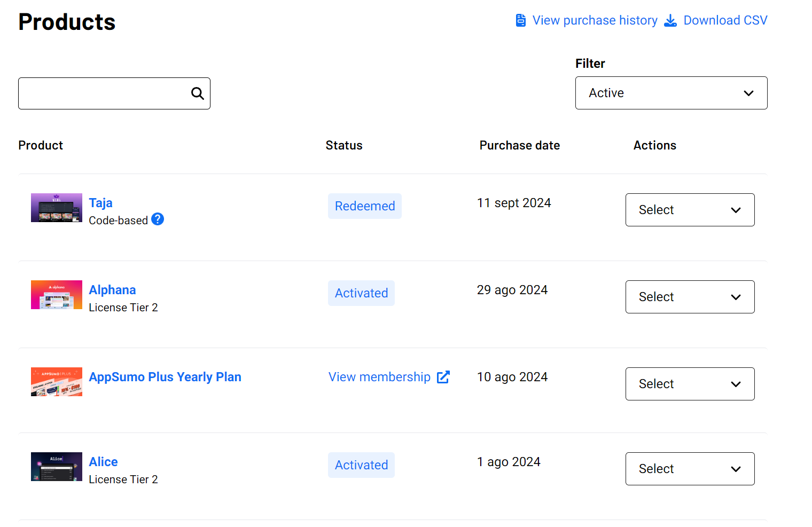Click the purchase history document icon
This screenshot has height=527, width=812.
[x=520, y=20]
